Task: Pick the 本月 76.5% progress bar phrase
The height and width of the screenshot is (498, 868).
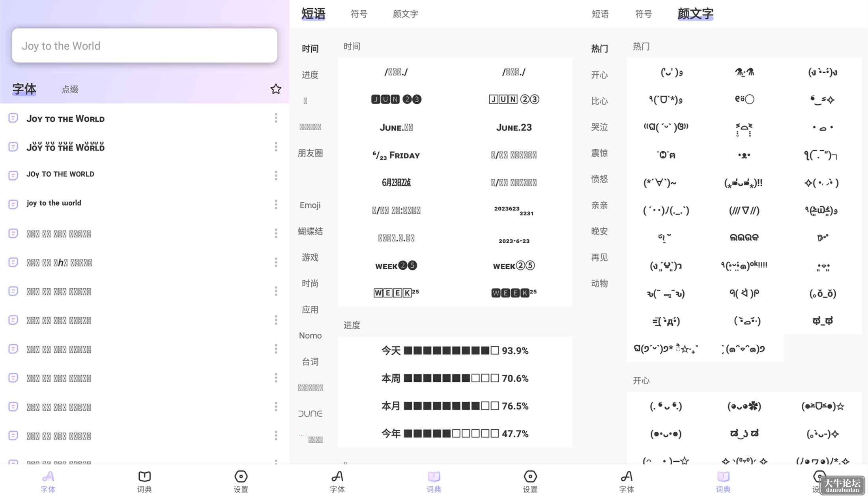Action: [x=455, y=406]
